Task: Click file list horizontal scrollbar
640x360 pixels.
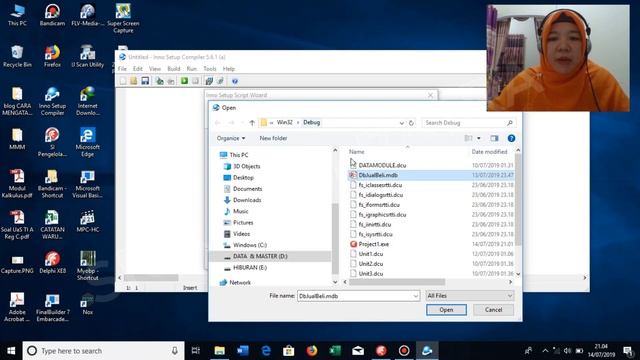Action: (x=397, y=282)
